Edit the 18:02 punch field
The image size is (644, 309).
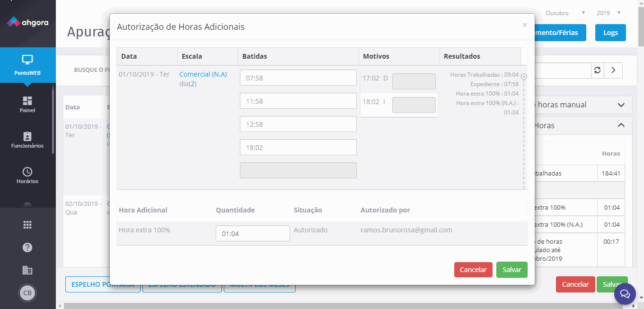point(298,147)
